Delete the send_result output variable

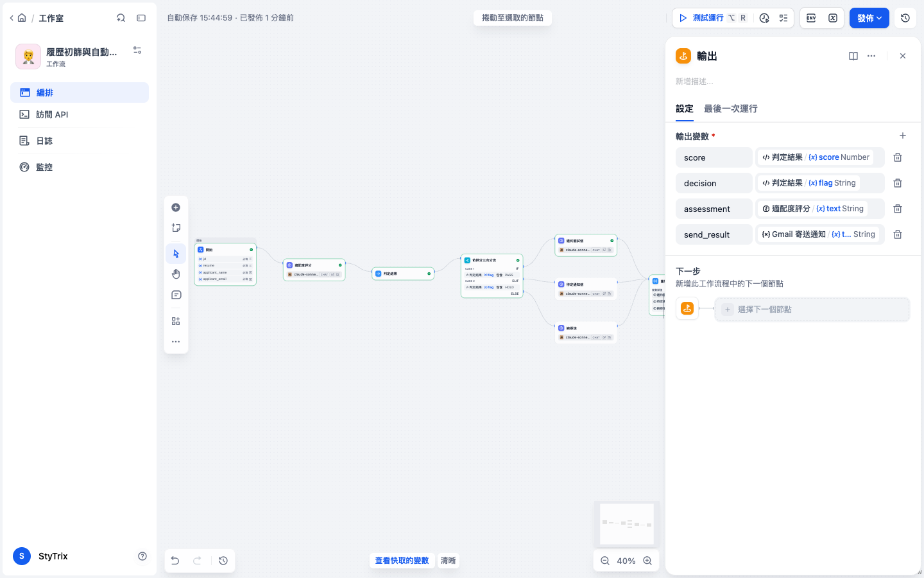click(898, 234)
